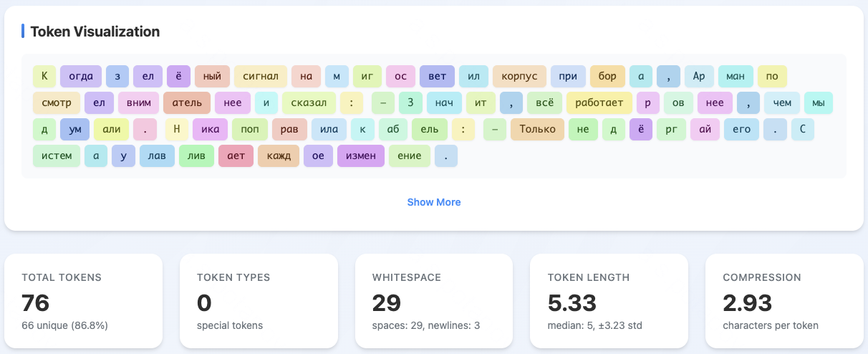Select the "корпус" token
Viewport: 868px width, 354px height.
pos(519,77)
